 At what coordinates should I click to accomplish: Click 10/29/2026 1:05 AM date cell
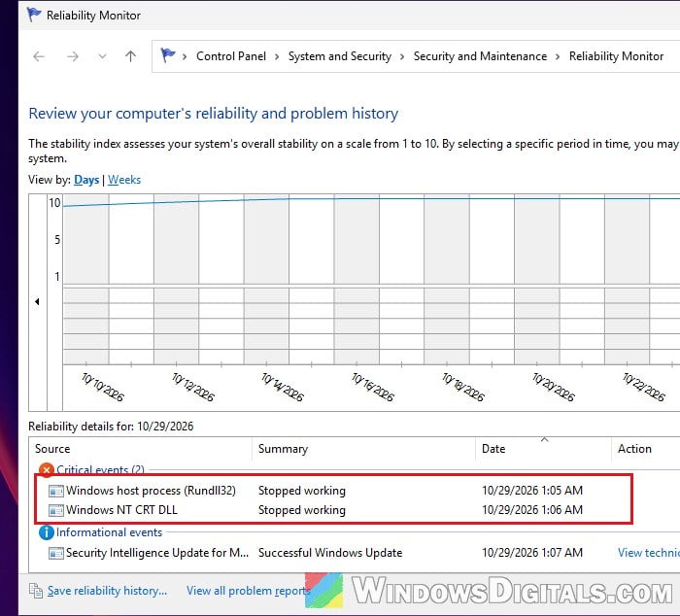tap(532, 491)
